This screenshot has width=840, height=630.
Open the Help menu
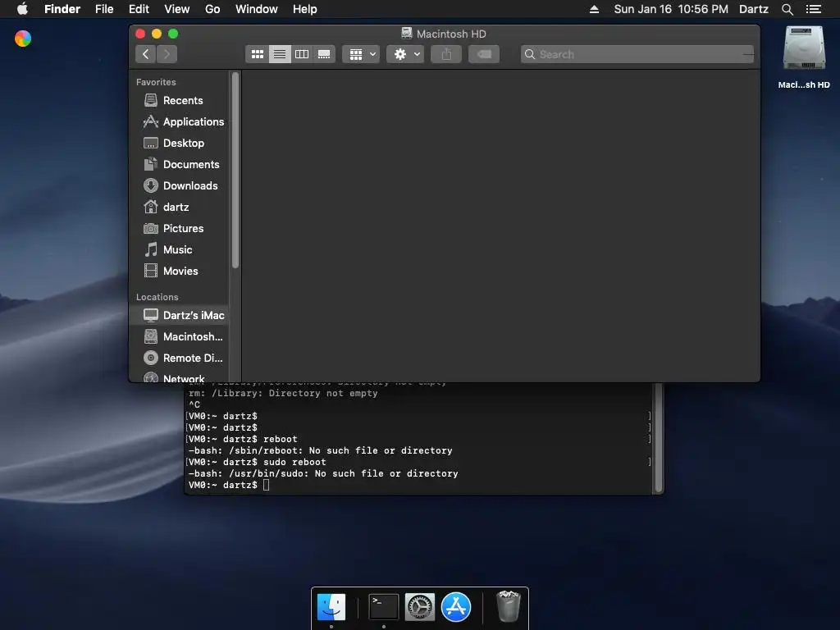click(x=305, y=9)
